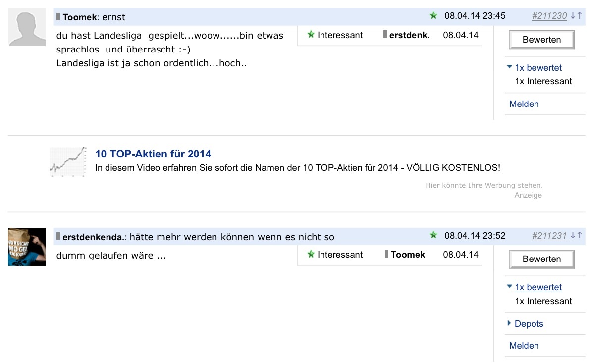Screen dimensions: 589x364
Task: Click the up arrow next to post #211230
Action: 579,15
